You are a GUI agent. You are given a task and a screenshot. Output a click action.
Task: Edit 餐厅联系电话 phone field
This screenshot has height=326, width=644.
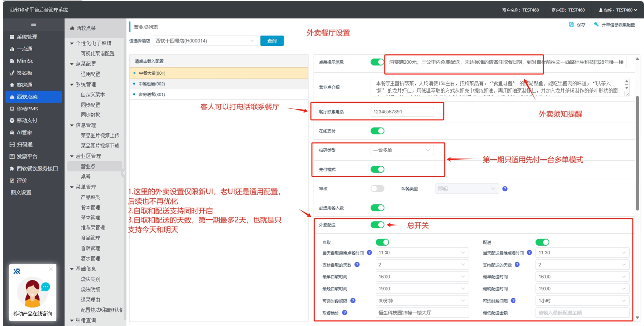coord(402,112)
